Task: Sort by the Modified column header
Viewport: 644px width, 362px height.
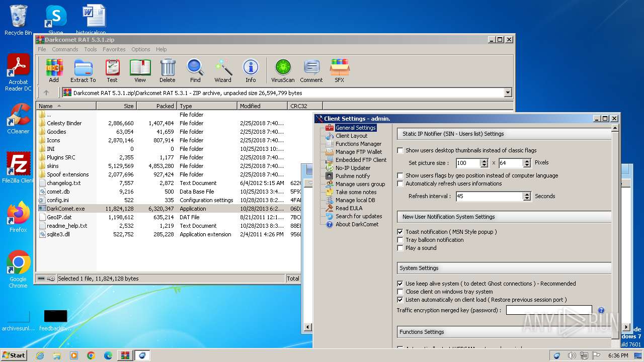Action: point(262,106)
